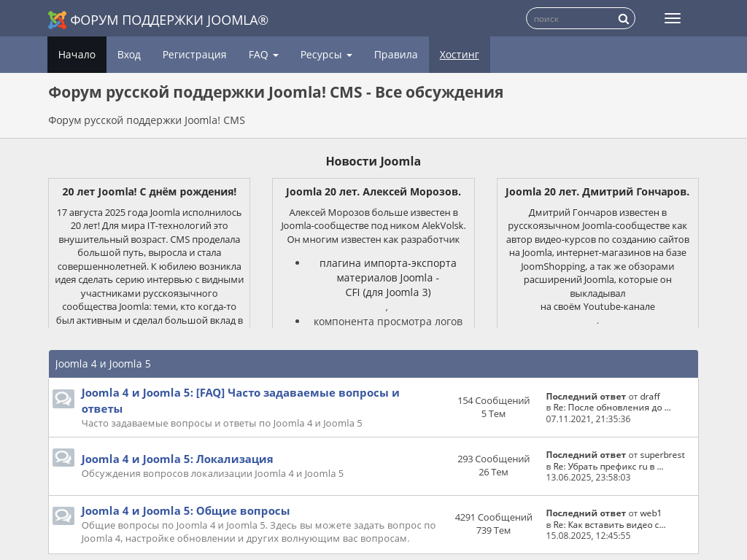747x560 pixels.
Task: Select the Начало navigation tab
Action: point(77,55)
